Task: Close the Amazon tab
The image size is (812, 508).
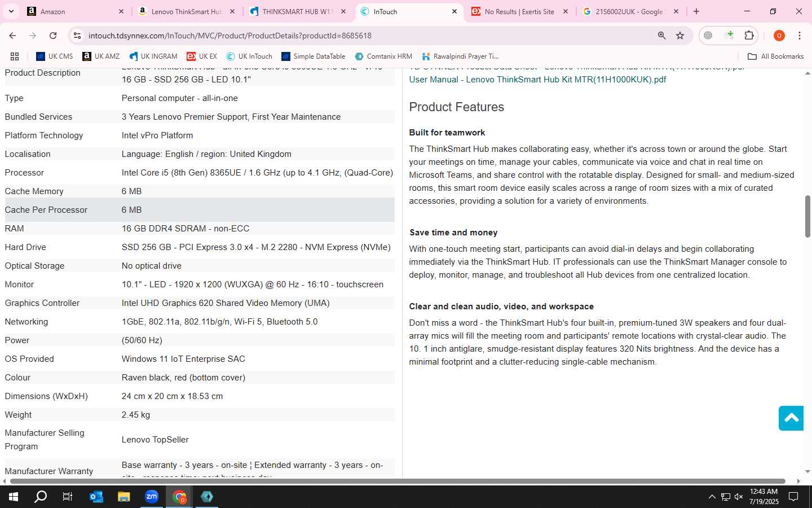Action: coord(121,11)
